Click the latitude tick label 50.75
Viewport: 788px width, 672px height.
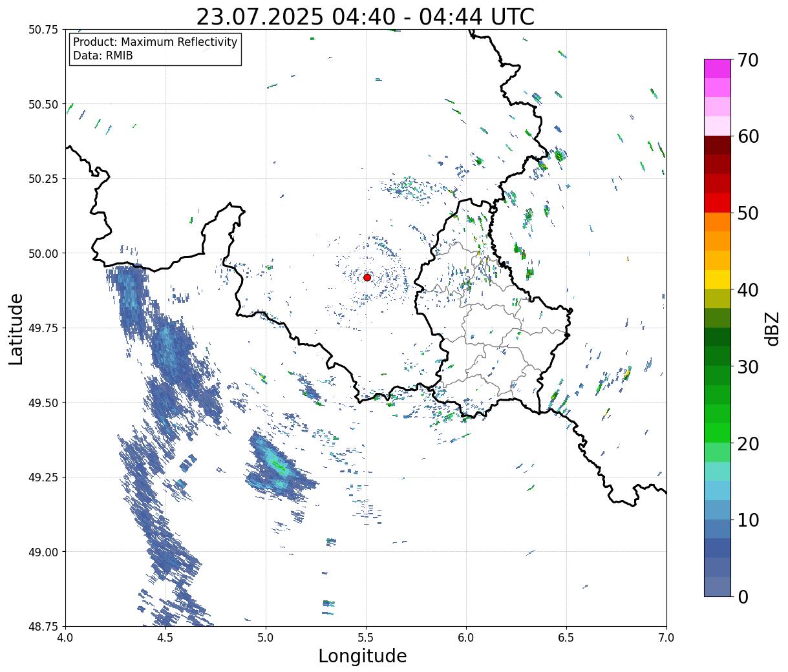(43, 30)
